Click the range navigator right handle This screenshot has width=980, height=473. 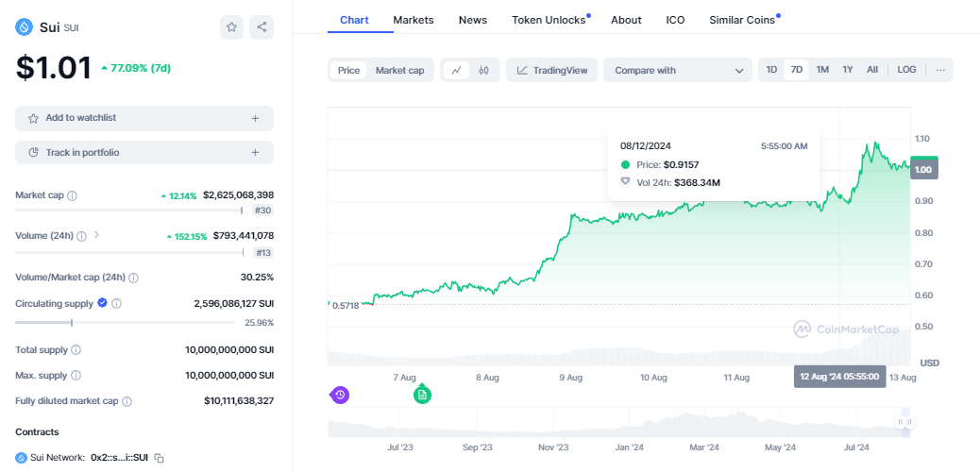910,422
